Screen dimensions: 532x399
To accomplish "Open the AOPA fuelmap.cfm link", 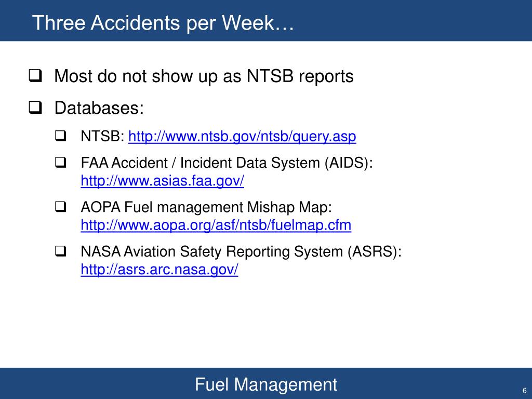I will 216,225.
